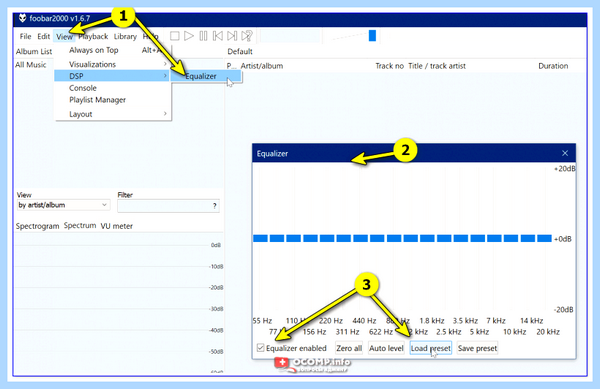600x389 pixels.
Task: Open Playlist Manager from View menu
Action: point(113,100)
